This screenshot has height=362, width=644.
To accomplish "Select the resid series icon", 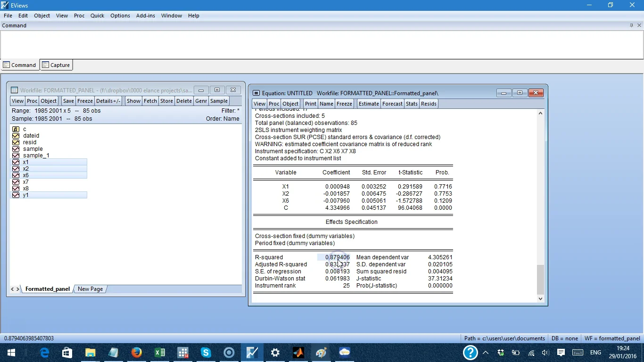I will 16,142.
